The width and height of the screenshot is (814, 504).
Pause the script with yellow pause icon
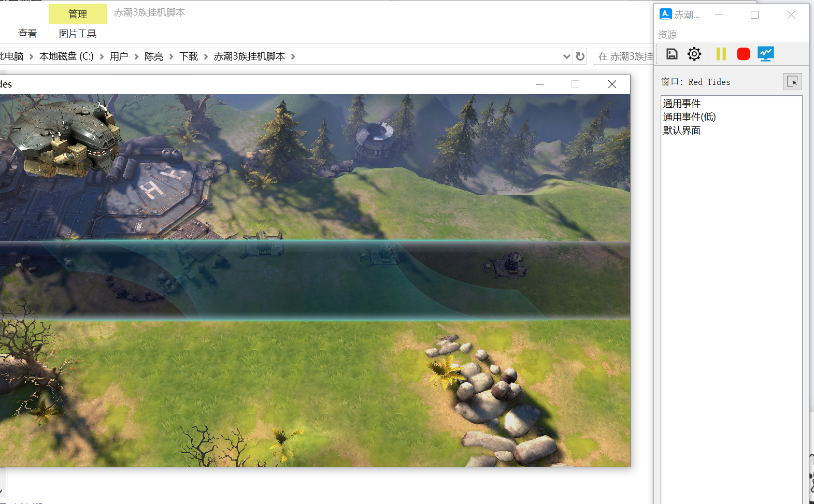[x=721, y=54]
